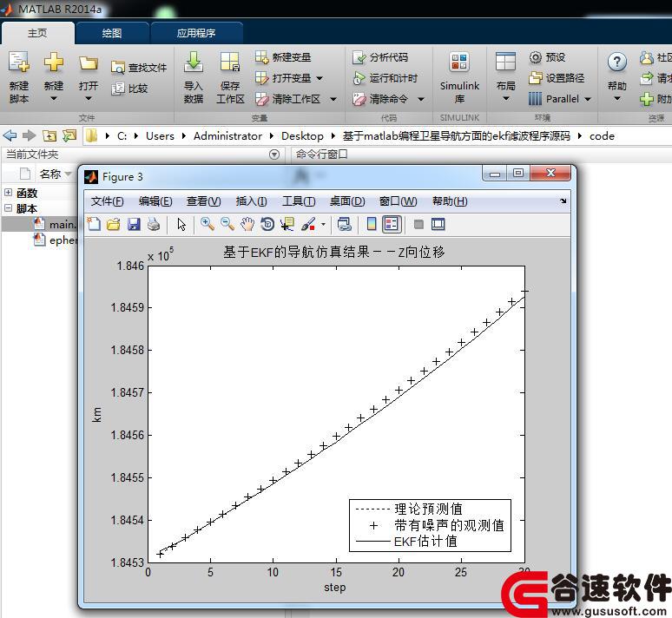Switch to the 主页 ribbon tab
The image size is (672, 618).
tap(37, 33)
